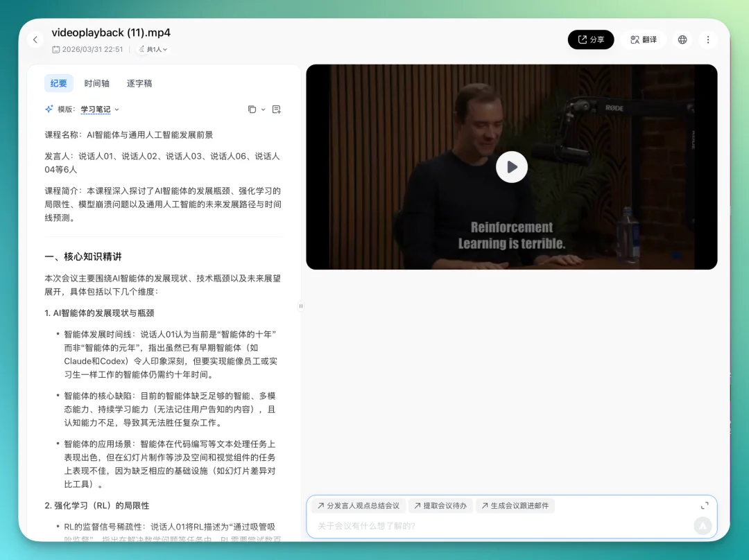The image size is (749, 560).
Task: Switch to the 时间轴 tab
Action: [96, 82]
